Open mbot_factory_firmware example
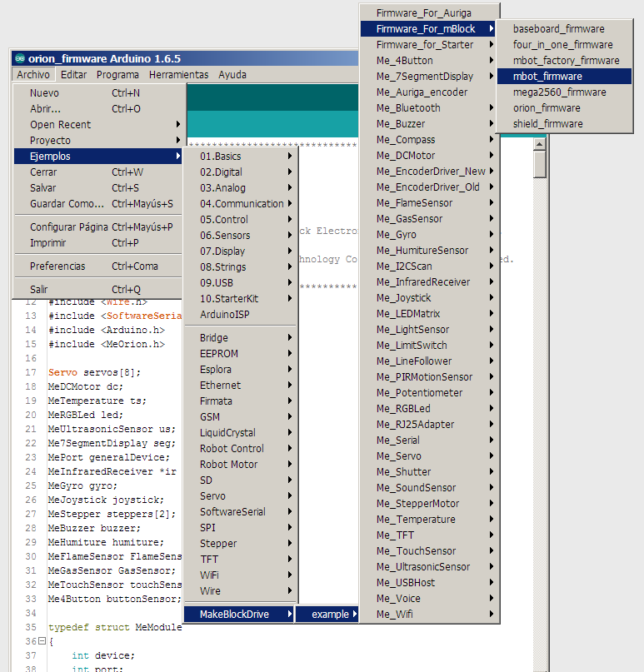Viewport: 644px width, 672px height. click(x=564, y=61)
